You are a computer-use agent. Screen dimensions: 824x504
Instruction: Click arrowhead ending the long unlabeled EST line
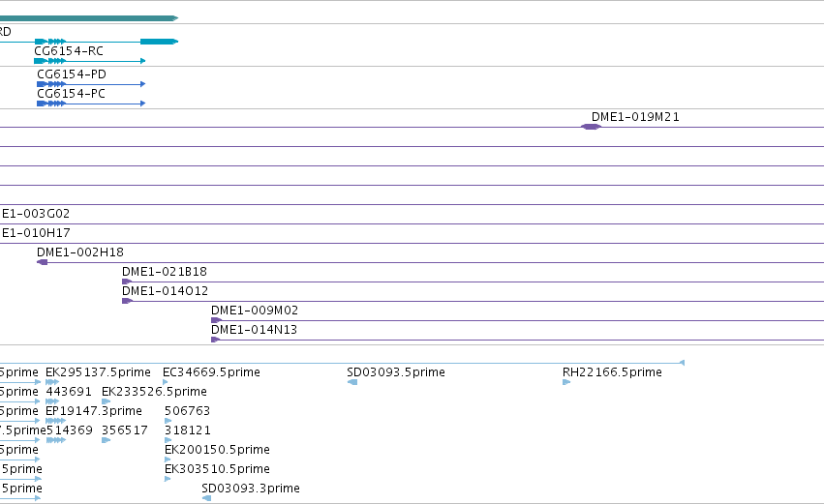[682, 363]
